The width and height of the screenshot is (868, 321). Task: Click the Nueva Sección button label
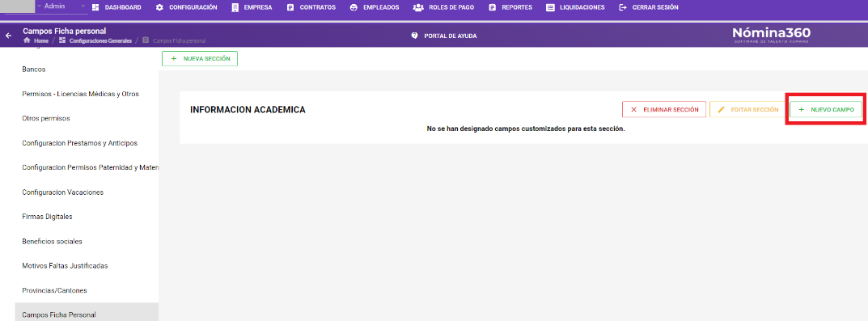(207, 58)
